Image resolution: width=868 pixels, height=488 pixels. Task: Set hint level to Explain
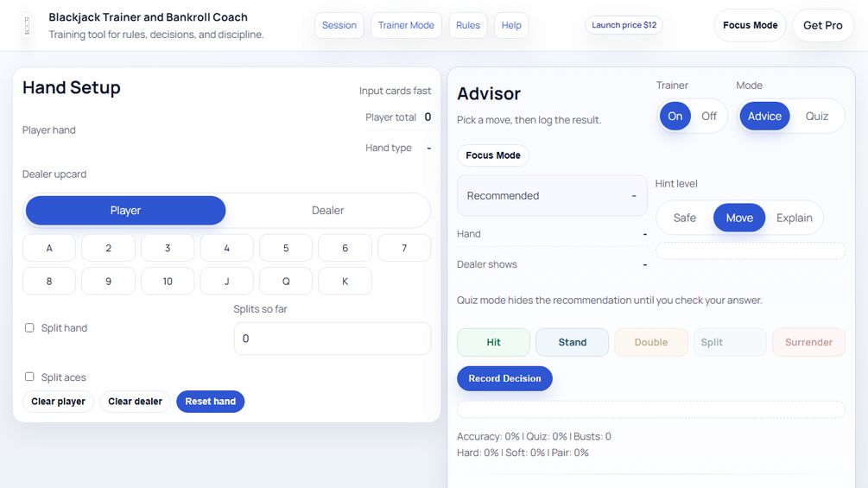(x=794, y=218)
